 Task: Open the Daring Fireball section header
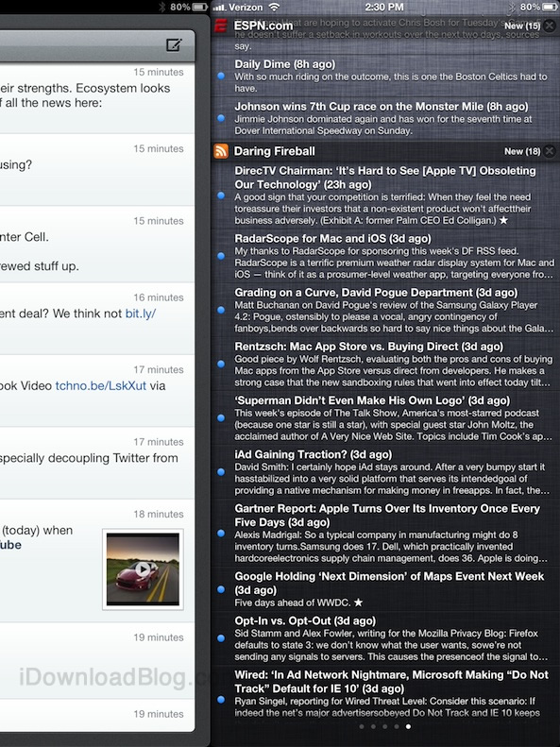pyautogui.click(x=385, y=151)
